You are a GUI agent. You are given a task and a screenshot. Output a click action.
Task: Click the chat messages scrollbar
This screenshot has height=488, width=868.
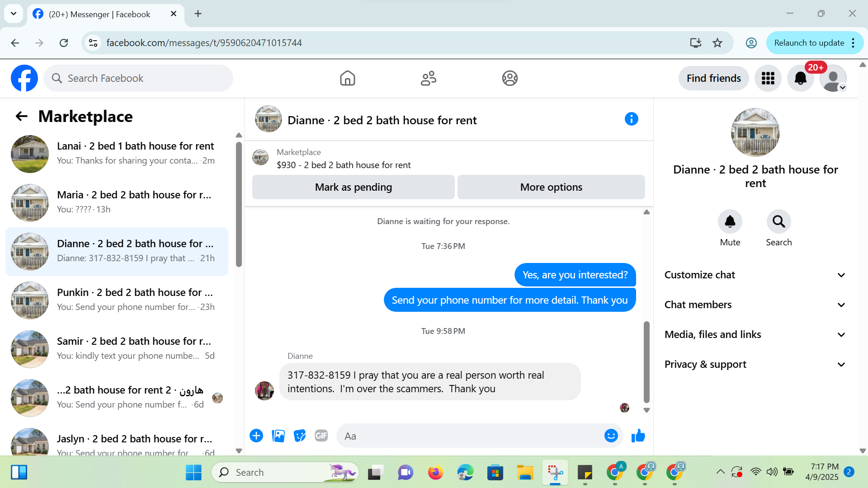pos(646,361)
